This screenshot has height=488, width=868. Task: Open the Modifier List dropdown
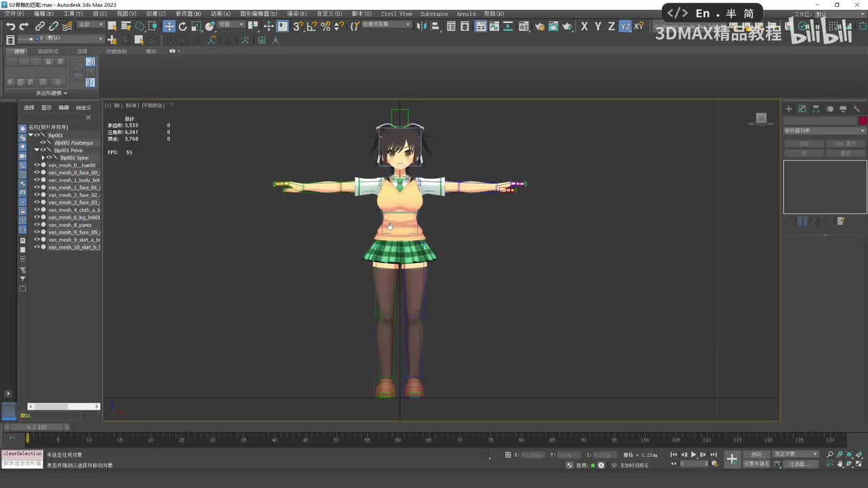pyautogui.click(x=825, y=130)
